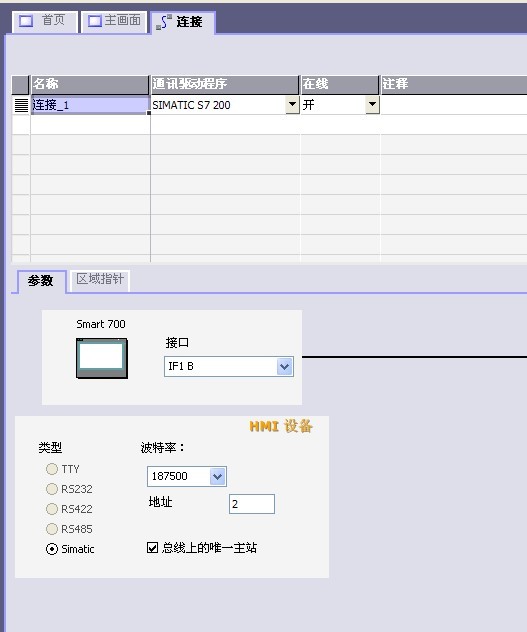Image resolution: width=527 pixels, height=632 pixels.
Task: Expand the 接口 IF1 B dropdown
Action: click(285, 366)
